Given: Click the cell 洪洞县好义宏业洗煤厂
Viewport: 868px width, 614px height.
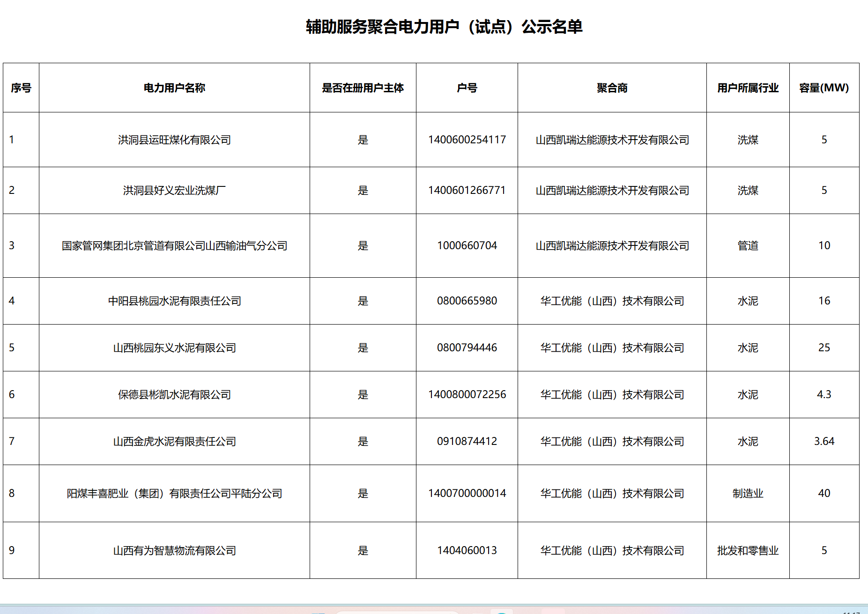Looking at the screenshot, I should click(174, 191).
